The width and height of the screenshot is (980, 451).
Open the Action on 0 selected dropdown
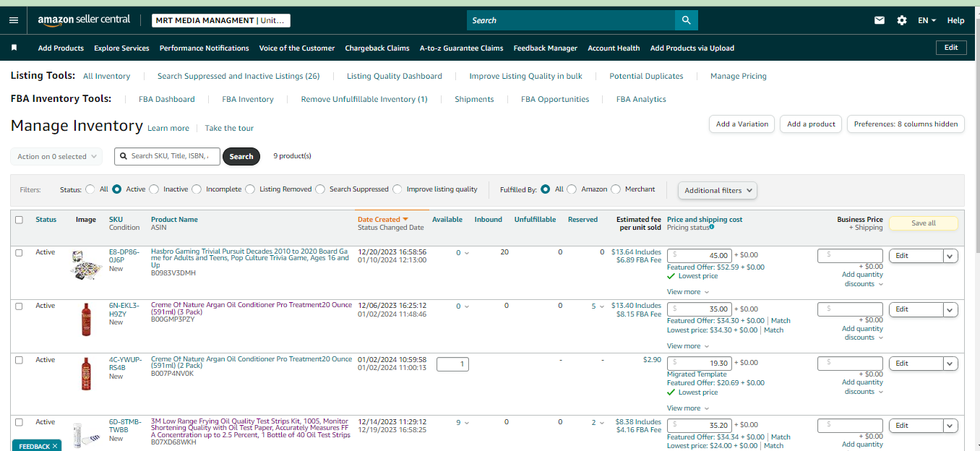pyautogui.click(x=56, y=156)
